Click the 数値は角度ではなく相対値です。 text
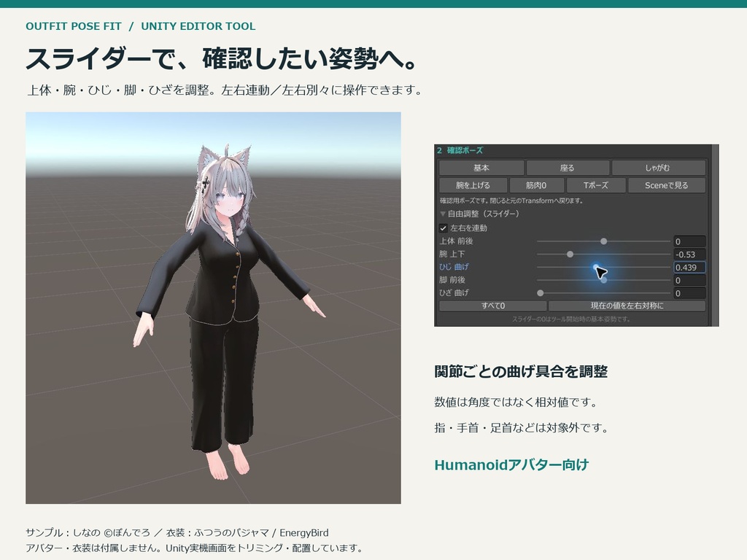 click(516, 402)
